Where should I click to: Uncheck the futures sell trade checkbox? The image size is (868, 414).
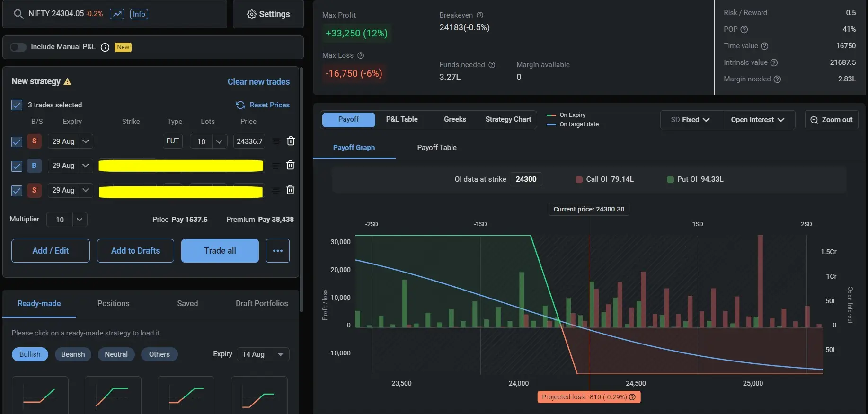tap(17, 141)
